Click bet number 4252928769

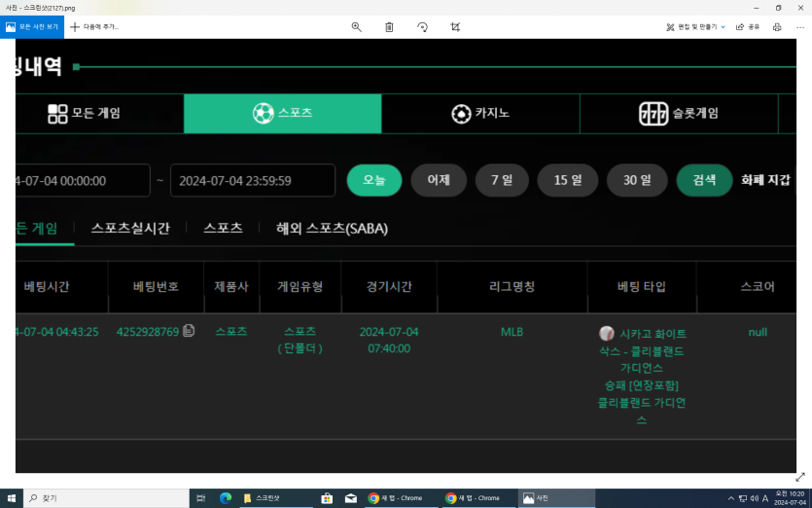(148, 332)
